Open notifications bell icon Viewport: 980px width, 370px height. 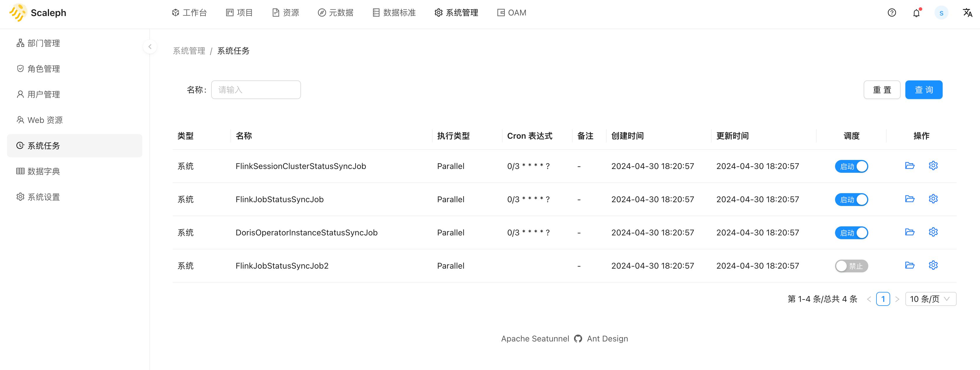click(x=916, y=13)
